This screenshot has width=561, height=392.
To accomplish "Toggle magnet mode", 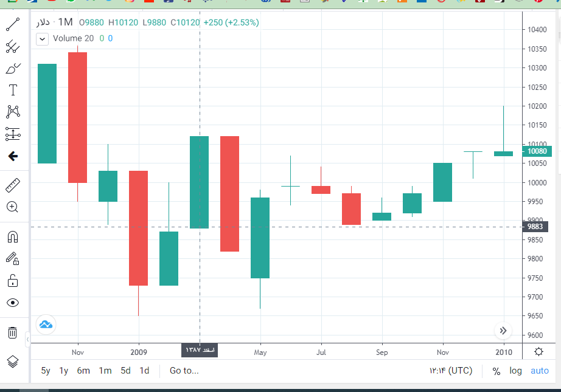I will 13,237.
